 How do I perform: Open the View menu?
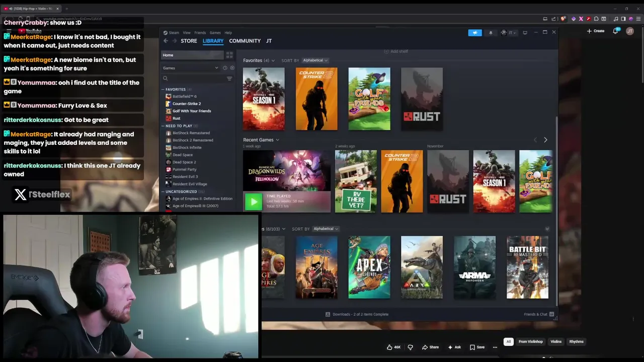point(187,33)
